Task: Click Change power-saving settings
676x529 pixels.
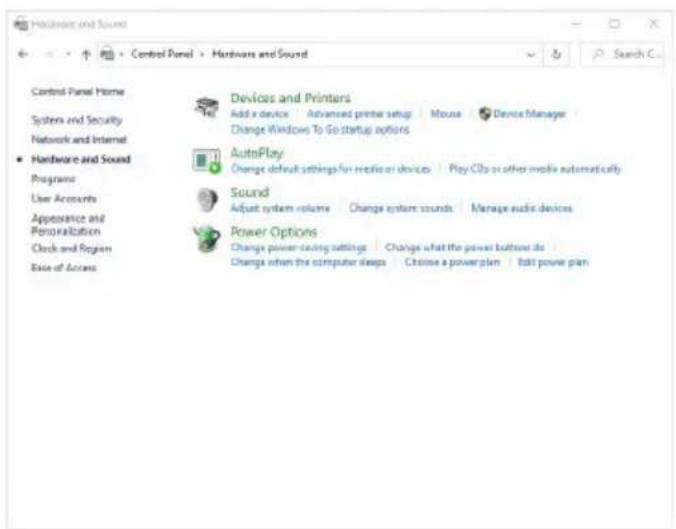Action: [x=298, y=247]
